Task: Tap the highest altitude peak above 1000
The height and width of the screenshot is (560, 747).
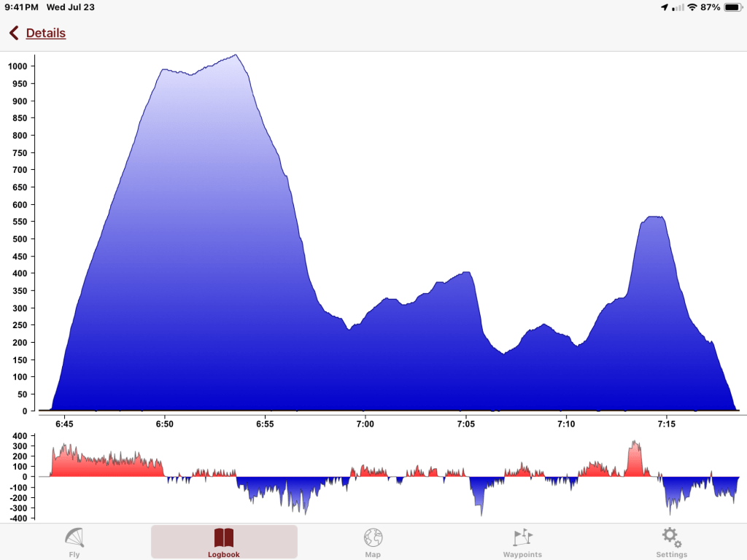Action: pyautogui.click(x=236, y=56)
